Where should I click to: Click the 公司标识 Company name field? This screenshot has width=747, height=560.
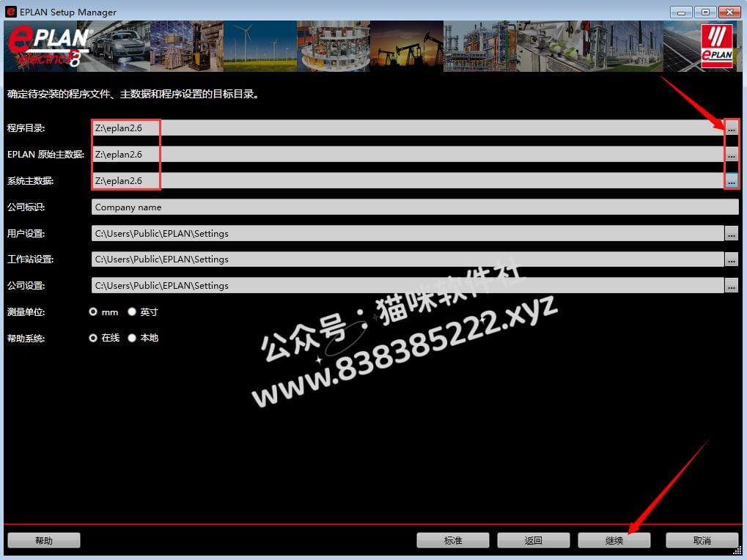(x=415, y=207)
